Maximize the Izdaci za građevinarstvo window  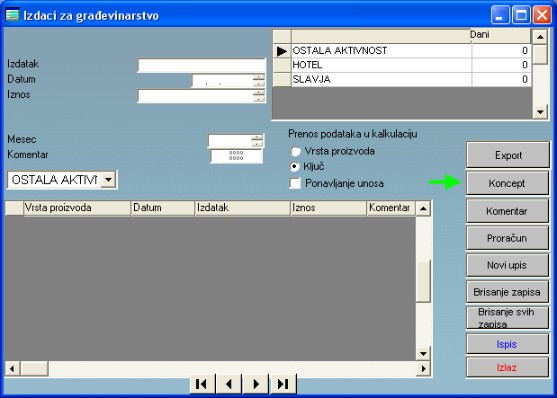tap(521, 15)
